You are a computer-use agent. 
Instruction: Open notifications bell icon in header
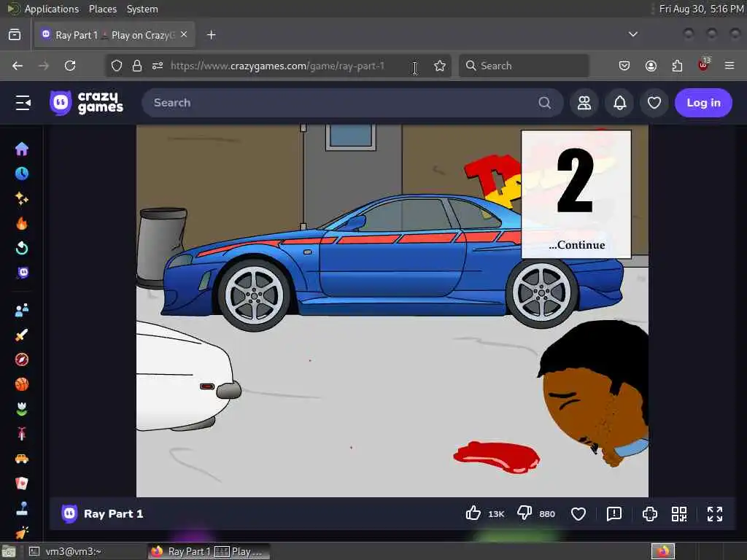point(620,103)
